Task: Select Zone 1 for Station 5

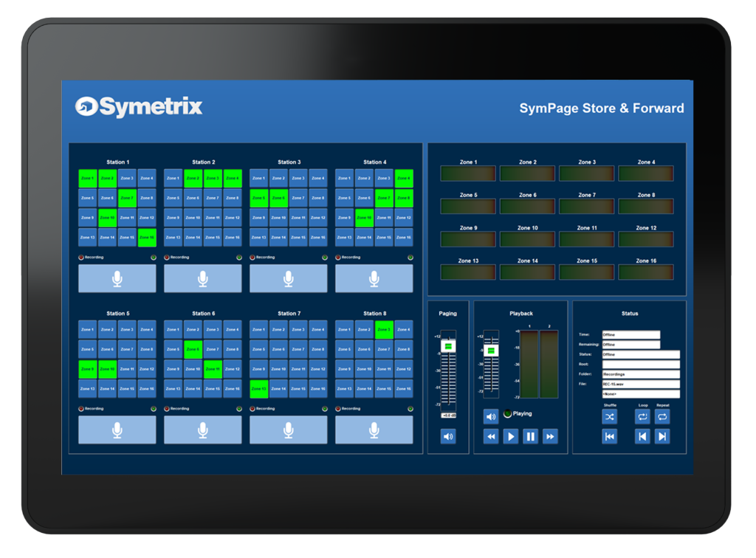Action: (x=88, y=330)
